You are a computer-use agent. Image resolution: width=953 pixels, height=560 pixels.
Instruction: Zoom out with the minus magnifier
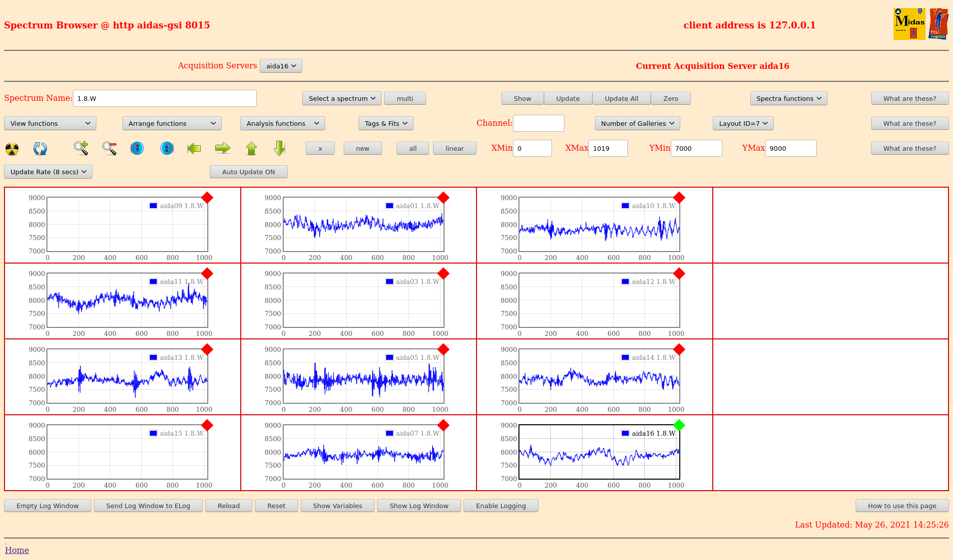[x=109, y=148]
